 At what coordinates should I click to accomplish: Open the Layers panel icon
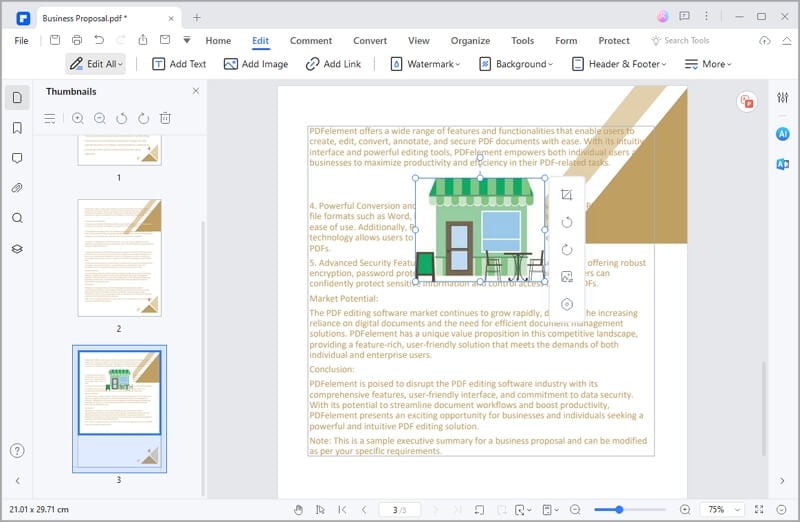tap(17, 249)
